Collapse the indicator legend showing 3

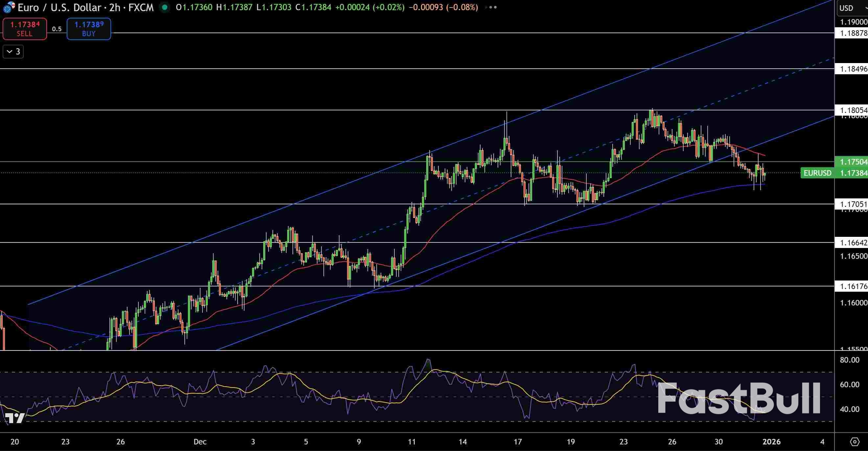pos(13,52)
